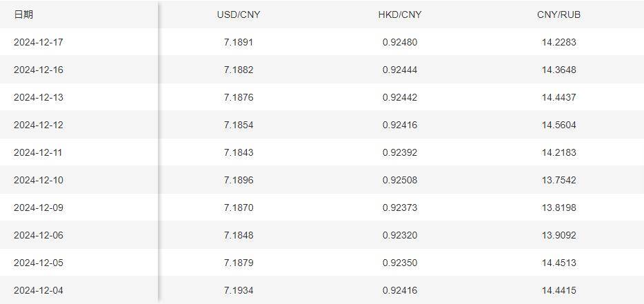Select the 2024-12-04 date cell
Image resolution: width=644 pixels, height=304 pixels.
[39, 290]
